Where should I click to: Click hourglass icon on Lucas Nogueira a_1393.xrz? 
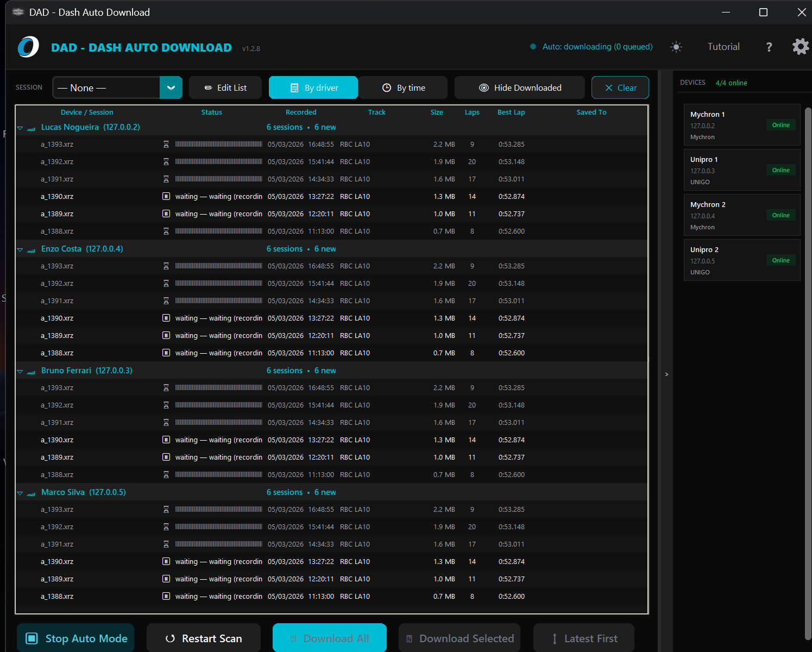166,144
